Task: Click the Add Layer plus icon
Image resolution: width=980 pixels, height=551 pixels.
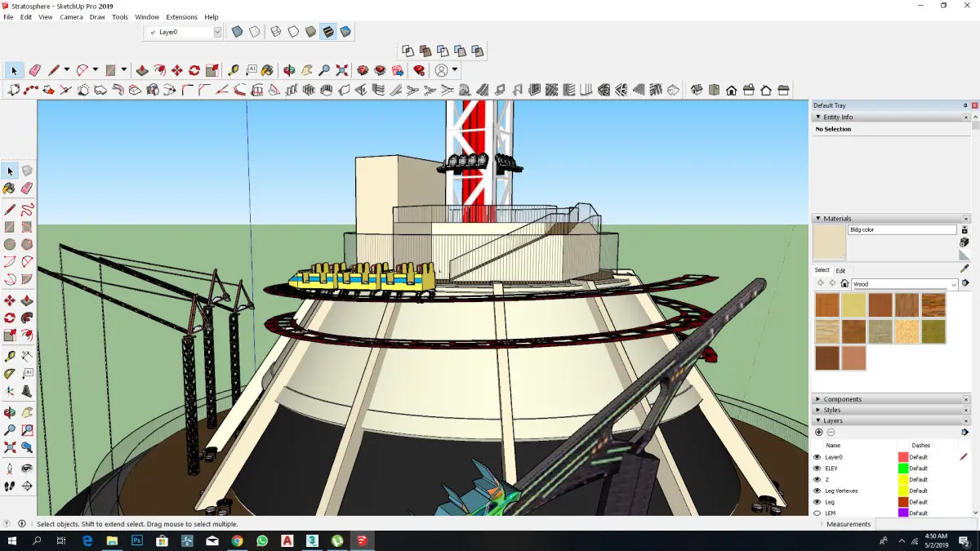Action: (819, 432)
